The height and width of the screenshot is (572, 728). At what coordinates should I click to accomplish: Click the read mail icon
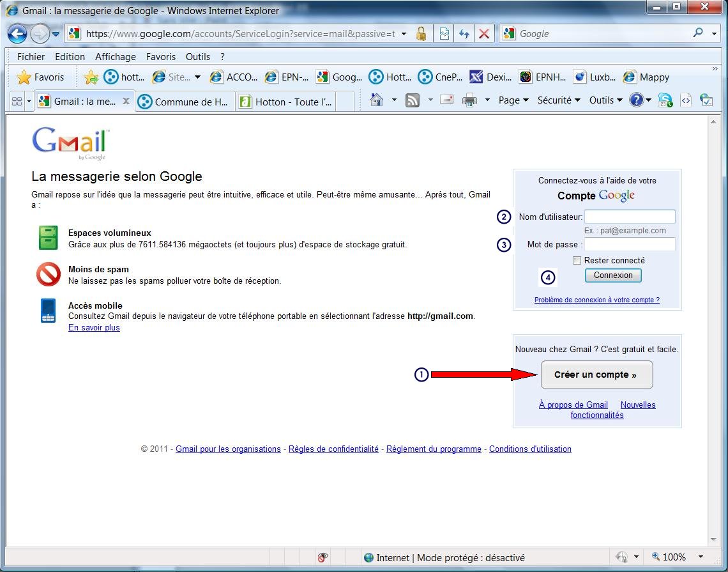tap(446, 100)
